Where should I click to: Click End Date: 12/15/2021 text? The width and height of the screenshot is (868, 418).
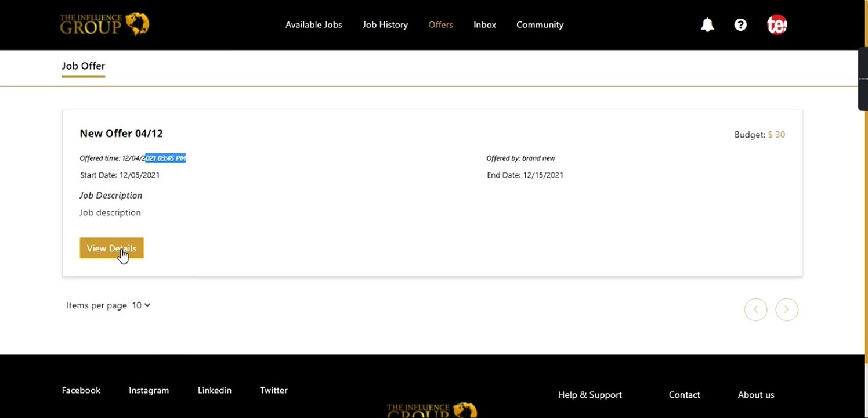click(525, 175)
